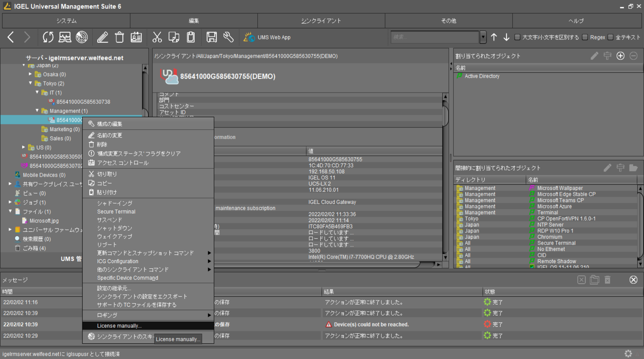Expand the US folder node
The height and width of the screenshot is (359, 644).
(24, 147)
